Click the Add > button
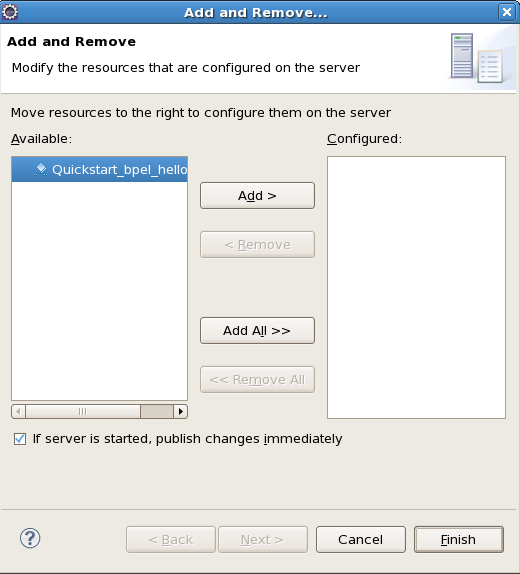 [257, 195]
